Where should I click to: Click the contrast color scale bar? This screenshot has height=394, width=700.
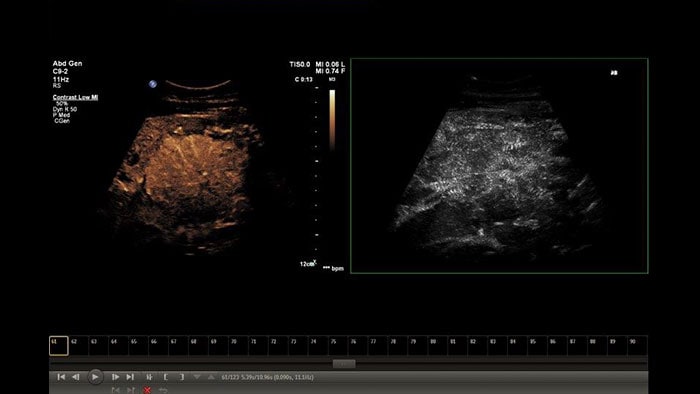click(x=332, y=120)
